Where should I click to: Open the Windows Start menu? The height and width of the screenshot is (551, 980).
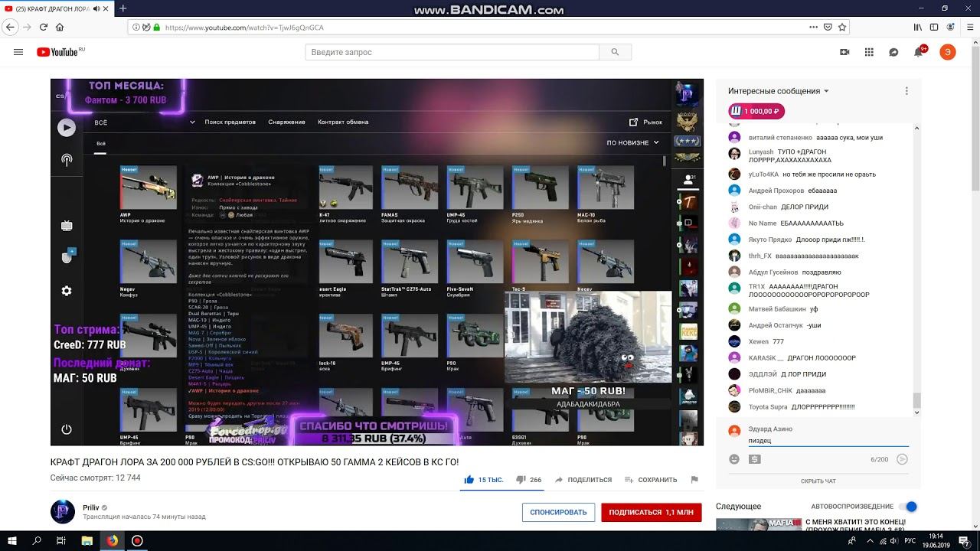pos(13,540)
